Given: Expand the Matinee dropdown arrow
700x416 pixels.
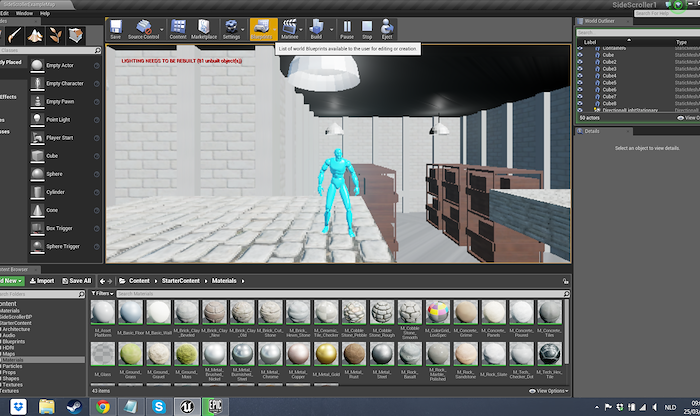Looking at the screenshot, I should click(x=301, y=30).
